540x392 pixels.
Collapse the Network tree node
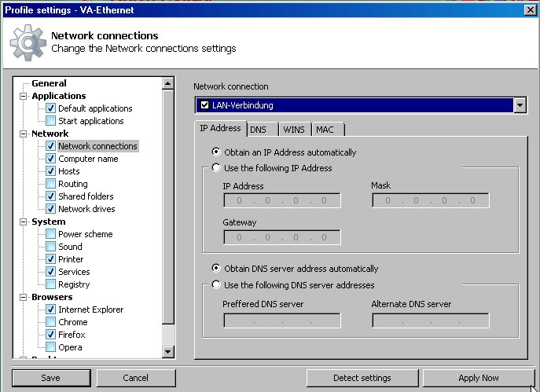[x=24, y=134]
